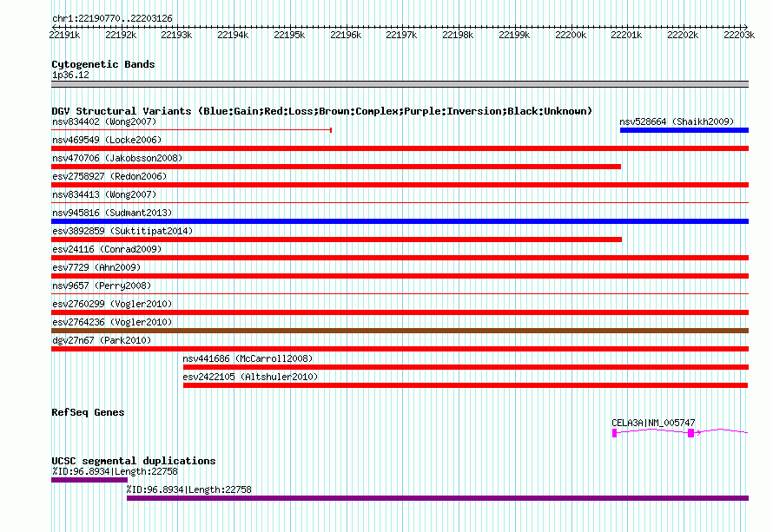Select esv2422105 (Altshuler2010) label

250,377
